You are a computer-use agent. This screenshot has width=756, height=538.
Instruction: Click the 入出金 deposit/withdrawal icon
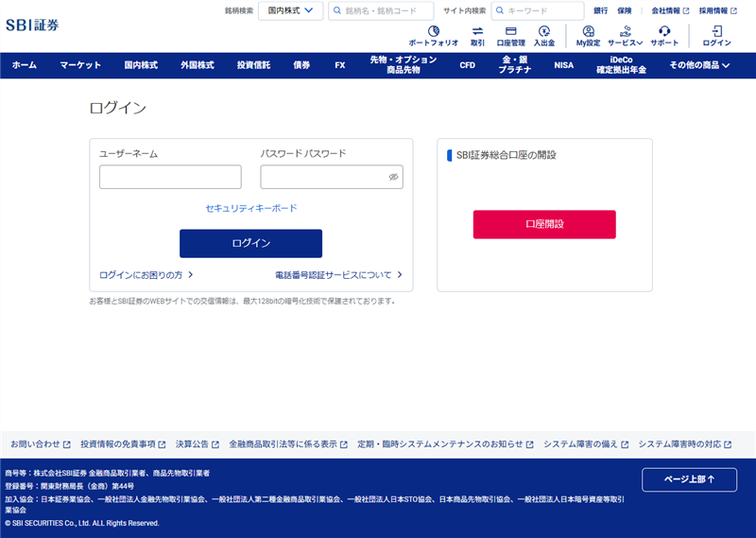coord(544,32)
